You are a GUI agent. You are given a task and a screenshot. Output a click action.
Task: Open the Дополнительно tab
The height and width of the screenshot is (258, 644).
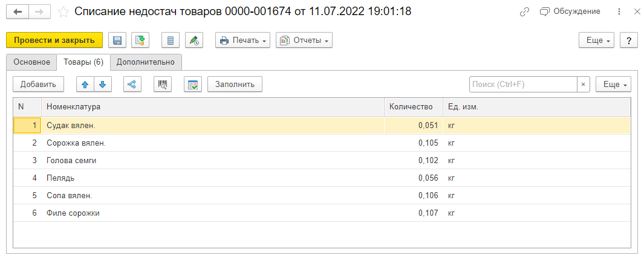[x=146, y=62]
